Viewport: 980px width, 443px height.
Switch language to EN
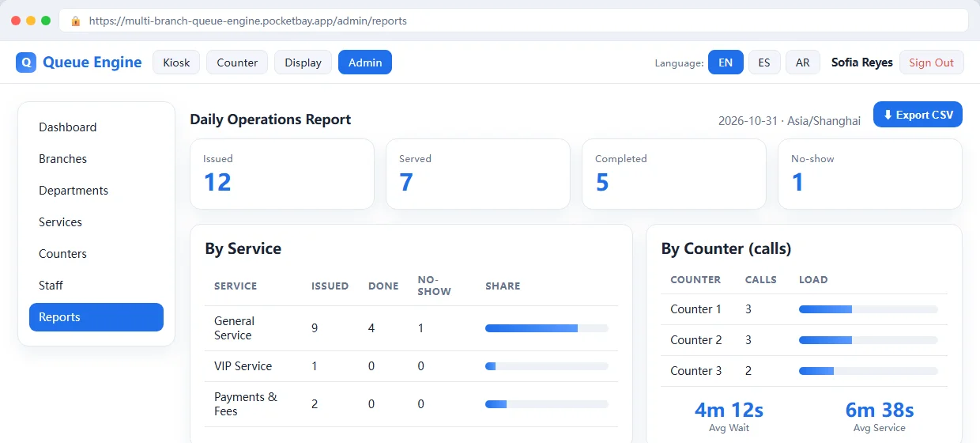[726, 62]
